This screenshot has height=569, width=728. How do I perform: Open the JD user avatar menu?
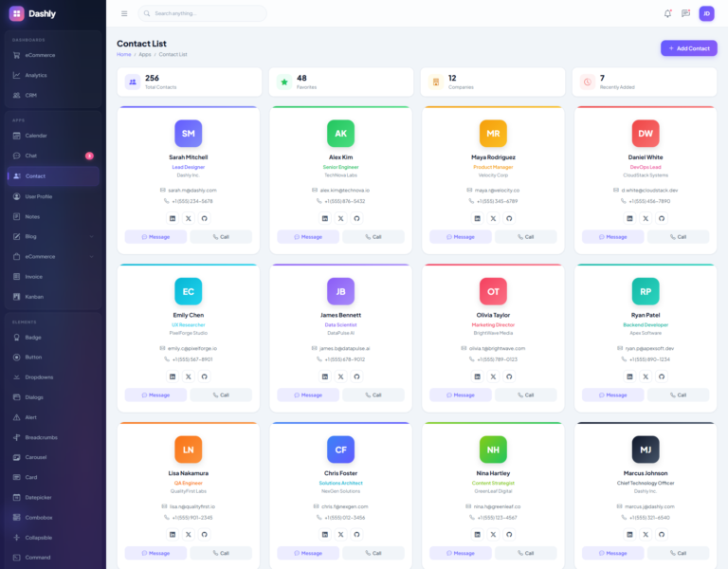point(706,13)
